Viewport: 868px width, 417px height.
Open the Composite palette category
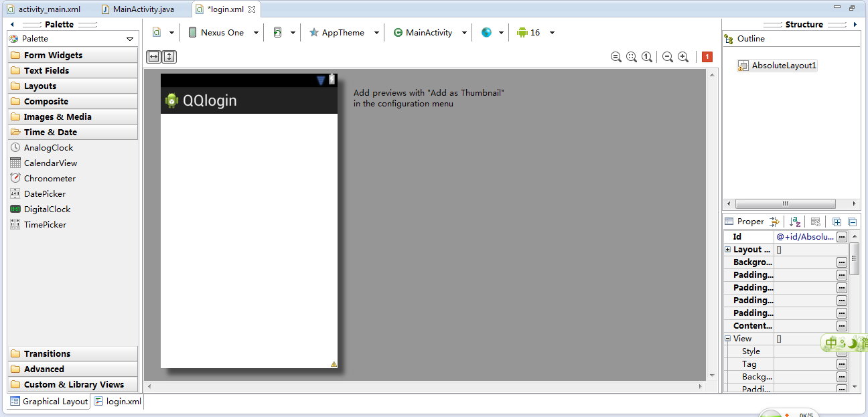72,101
